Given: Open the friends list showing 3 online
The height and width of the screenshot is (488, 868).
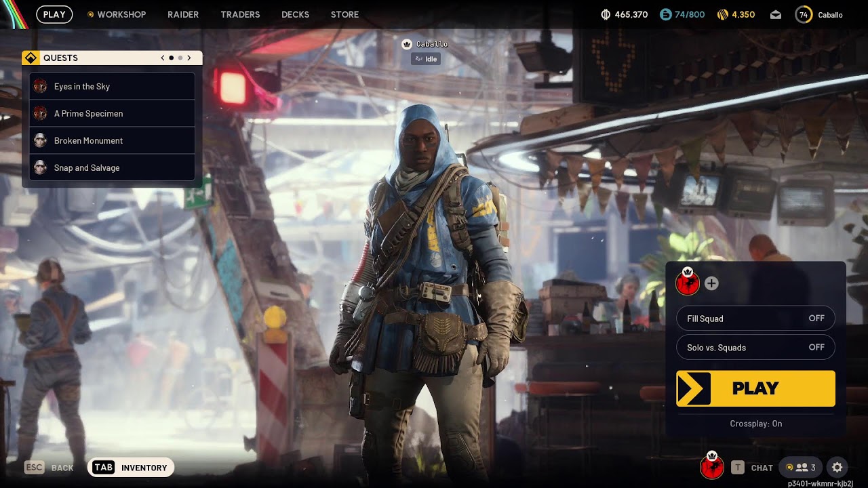Looking at the screenshot, I should 800,468.
